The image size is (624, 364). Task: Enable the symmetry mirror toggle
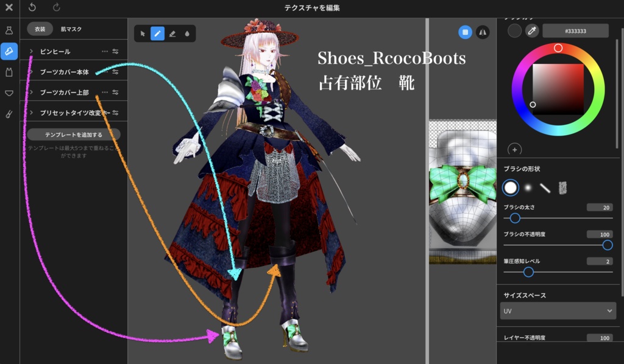point(483,32)
